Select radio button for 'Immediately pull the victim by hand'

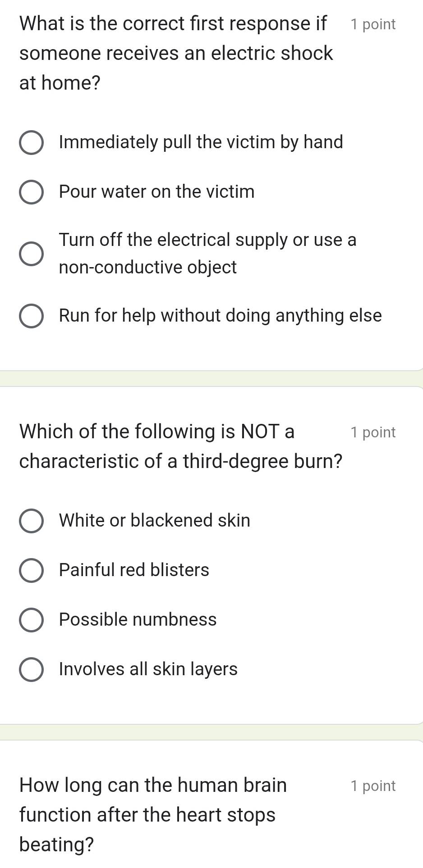(32, 143)
